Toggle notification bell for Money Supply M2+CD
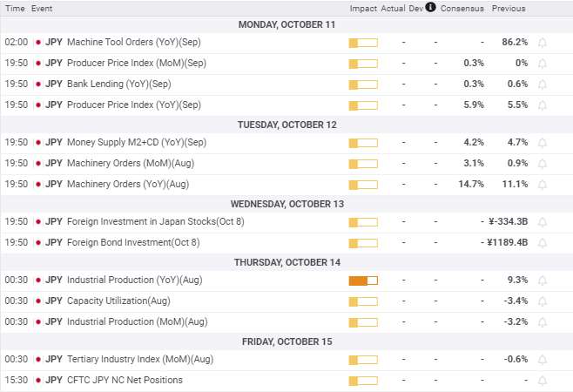The width and height of the screenshot is (573, 392). (543, 142)
